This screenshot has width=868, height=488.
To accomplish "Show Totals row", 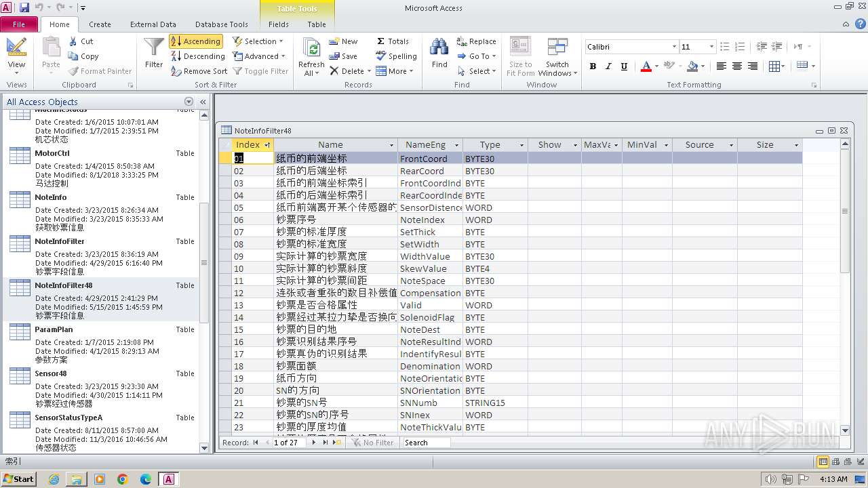I will click(x=393, y=41).
